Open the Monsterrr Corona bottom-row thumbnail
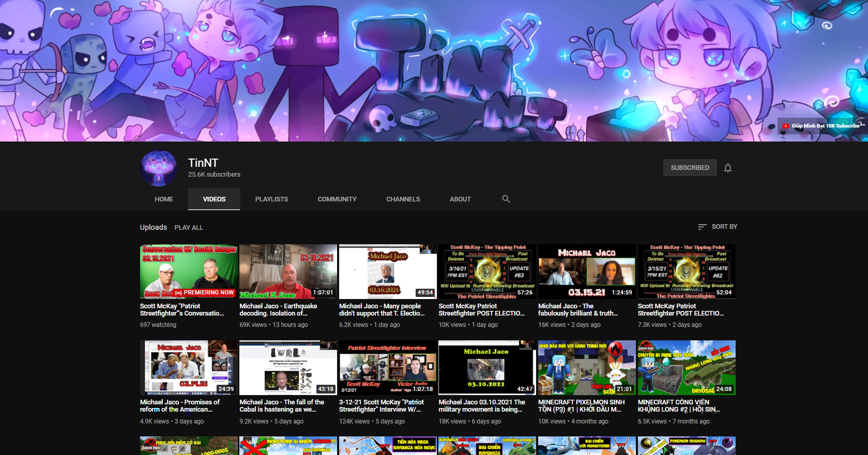 tap(288, 446)
